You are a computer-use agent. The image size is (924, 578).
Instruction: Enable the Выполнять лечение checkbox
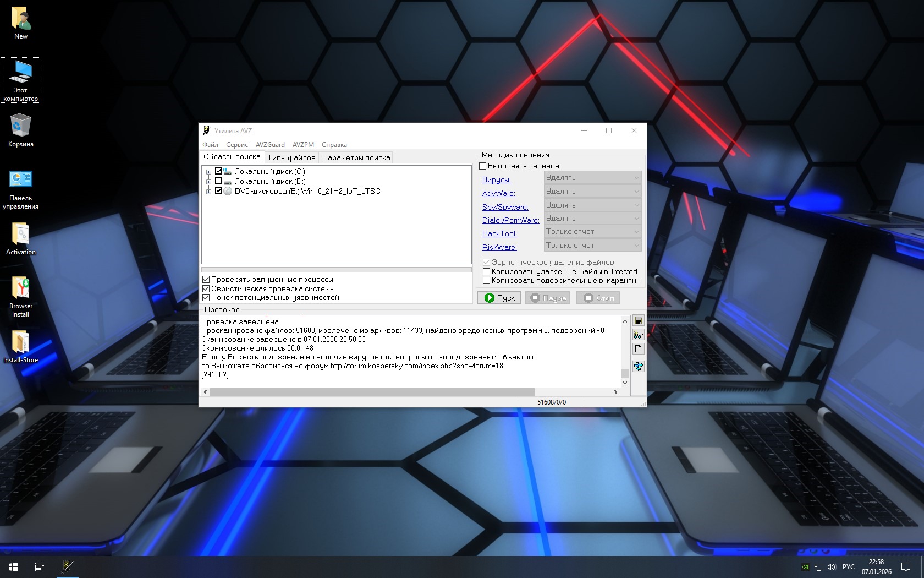pos(483,166)
